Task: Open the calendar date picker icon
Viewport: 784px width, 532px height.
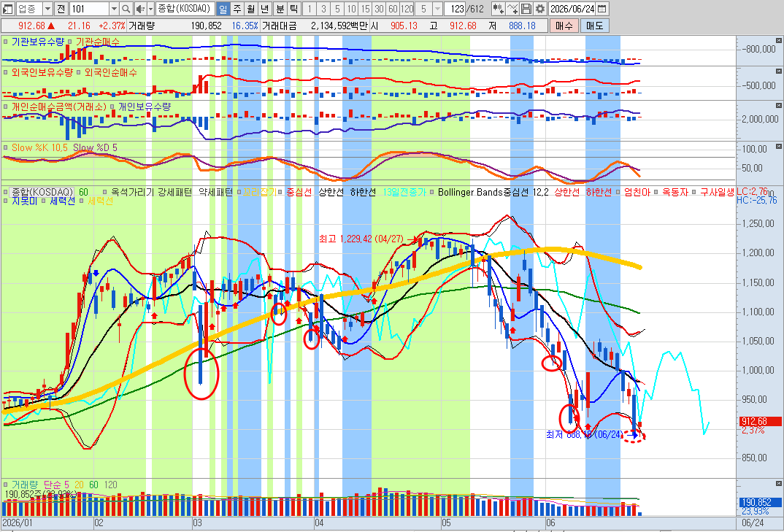Action: (x=602, y=9)
